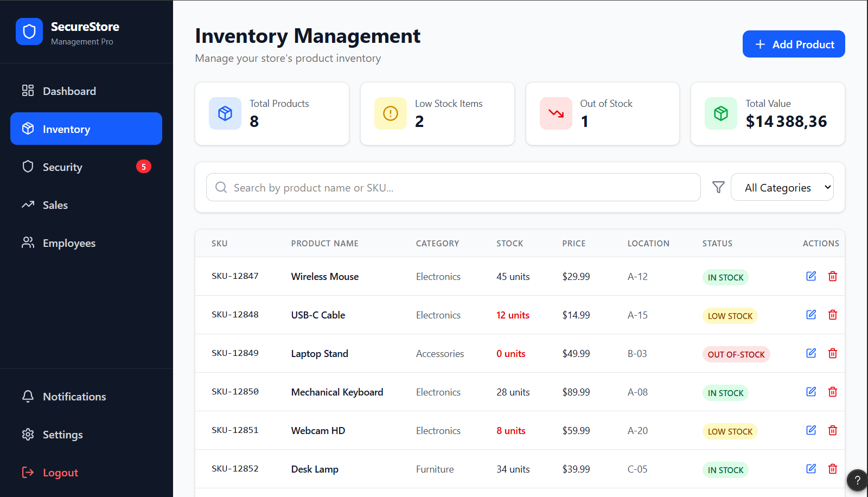Click the edit icon for Laptop Stand
The width and height of the screenshot is (868, 497).
click(x=811, y=353)
